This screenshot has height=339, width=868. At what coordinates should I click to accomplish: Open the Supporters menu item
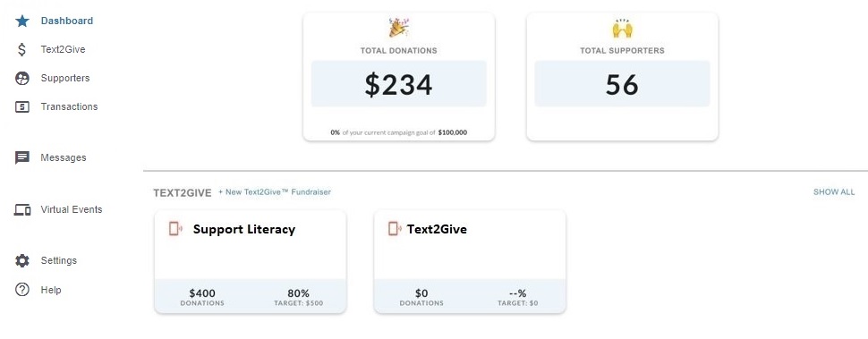click(65, 78)
